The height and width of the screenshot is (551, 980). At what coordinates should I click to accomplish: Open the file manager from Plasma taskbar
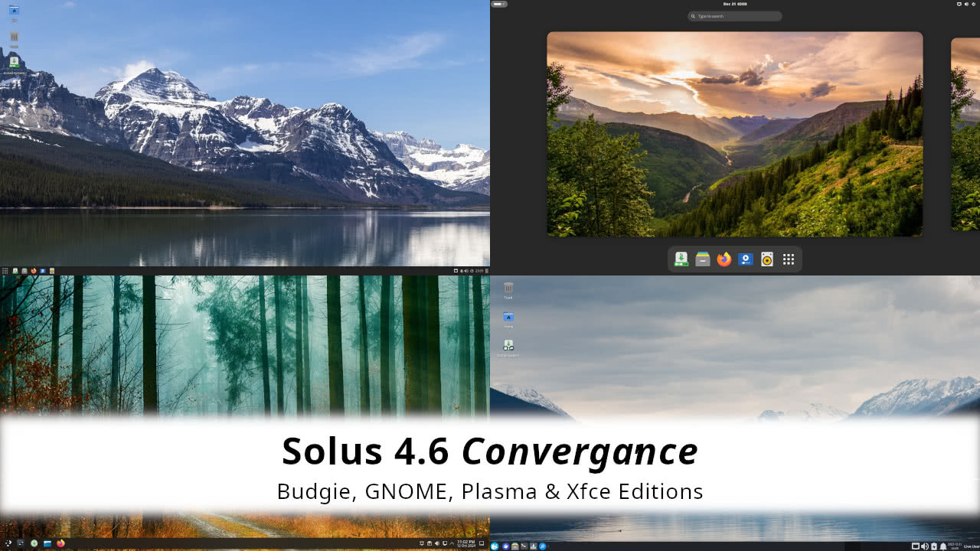pyautogui.click(x=47, y=543)
